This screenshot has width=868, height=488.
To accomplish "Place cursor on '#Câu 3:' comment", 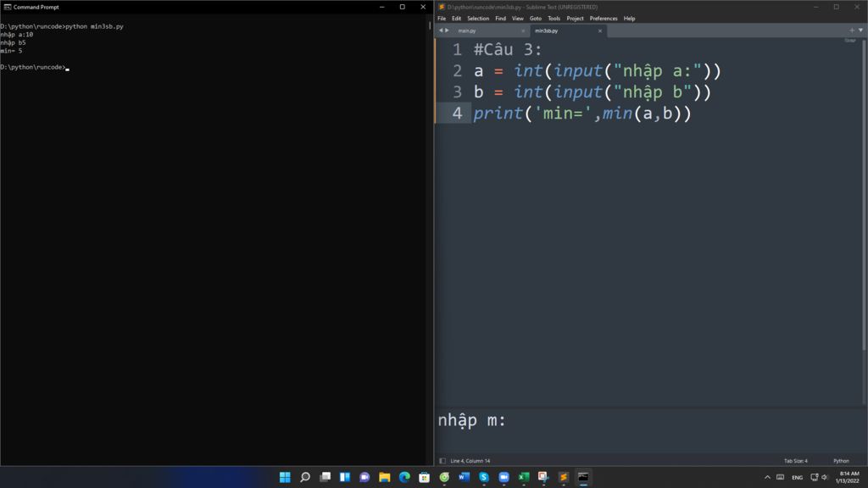I will point(508,50).
